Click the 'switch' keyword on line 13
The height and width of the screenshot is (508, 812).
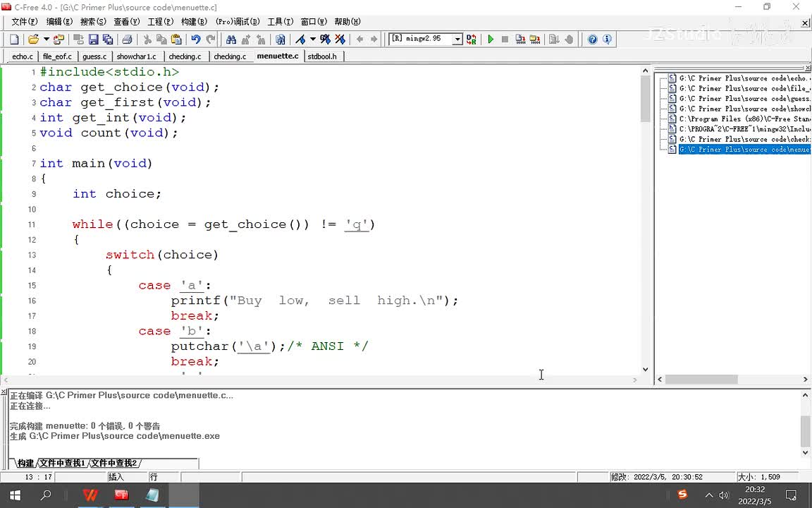130,255
